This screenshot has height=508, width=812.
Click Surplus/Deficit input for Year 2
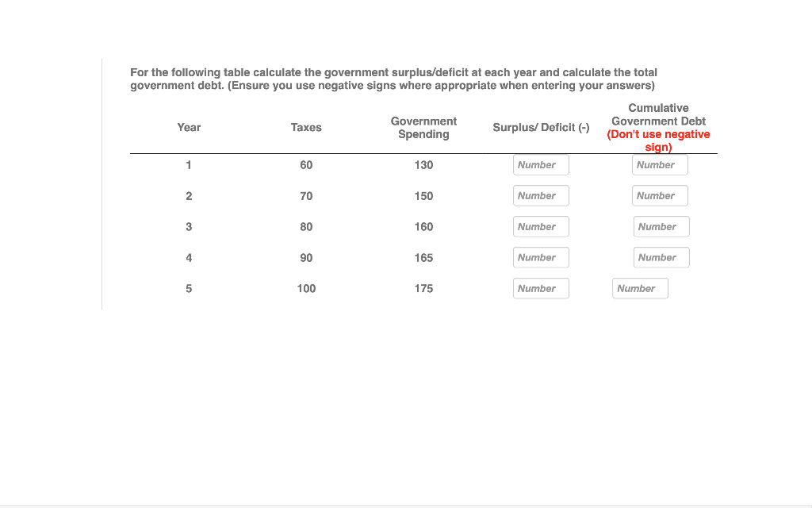pyautogui.click(x=541, y=196)
